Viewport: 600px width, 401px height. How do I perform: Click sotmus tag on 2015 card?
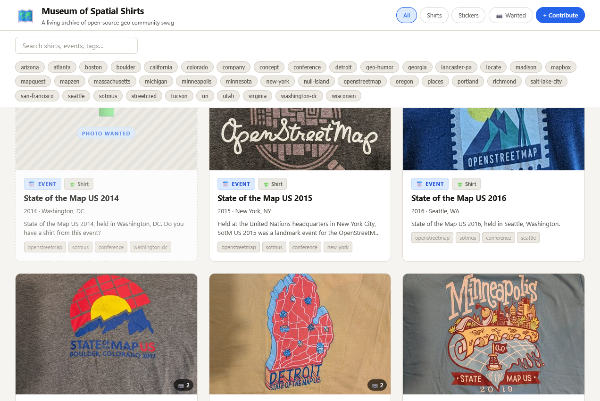click(x=274, y=247)
